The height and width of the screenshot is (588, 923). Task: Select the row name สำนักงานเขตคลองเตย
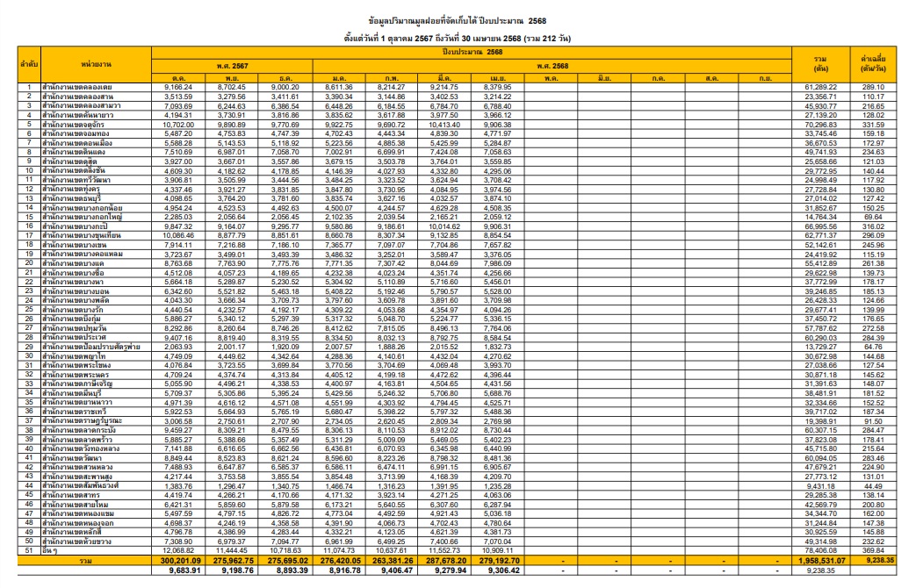(x=77, y=87)
